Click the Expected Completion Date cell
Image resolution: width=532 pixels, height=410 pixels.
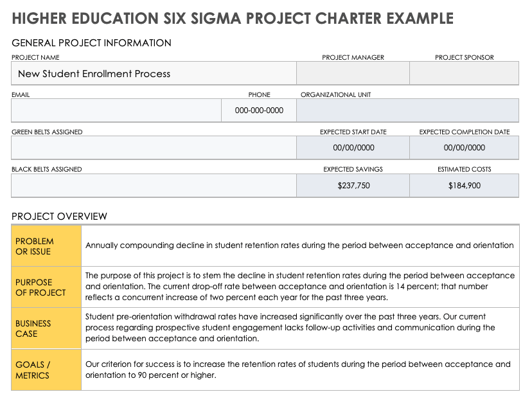464,148
